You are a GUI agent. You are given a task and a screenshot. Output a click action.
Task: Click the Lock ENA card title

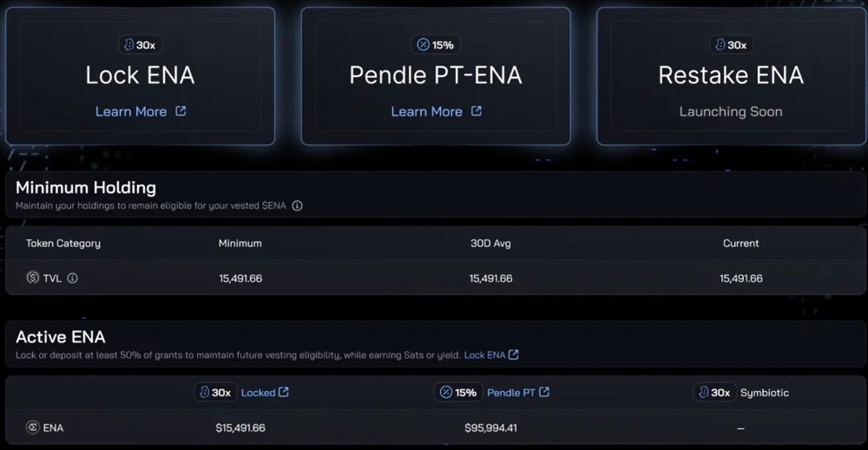(140, 75)
